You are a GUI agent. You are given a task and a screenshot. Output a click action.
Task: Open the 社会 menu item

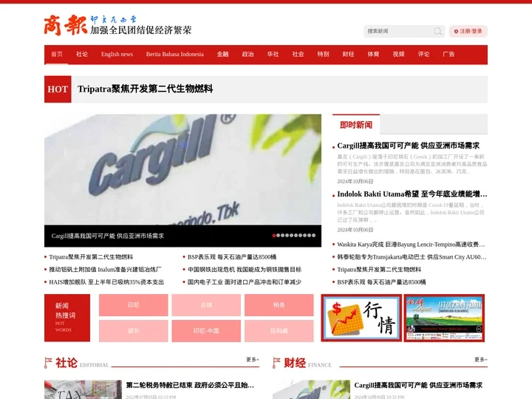(298, 54)
